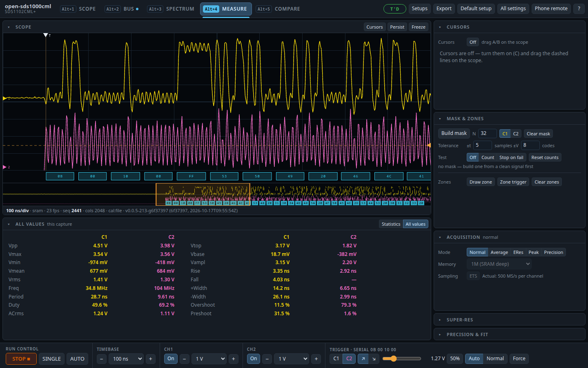Decrease CH1 vertical scale with minus
This screenshot has height=368, width=588.
[185, 359]
